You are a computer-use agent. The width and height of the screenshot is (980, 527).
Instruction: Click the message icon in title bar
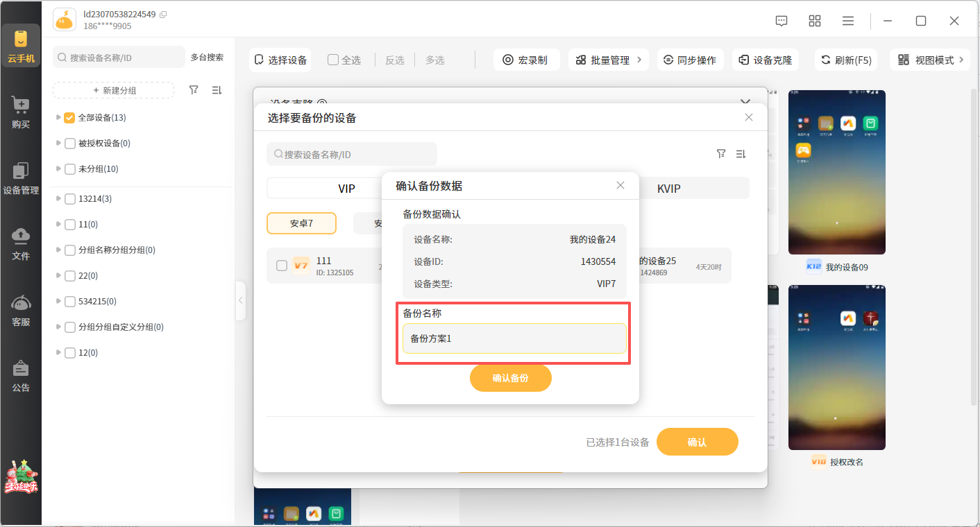782,21
